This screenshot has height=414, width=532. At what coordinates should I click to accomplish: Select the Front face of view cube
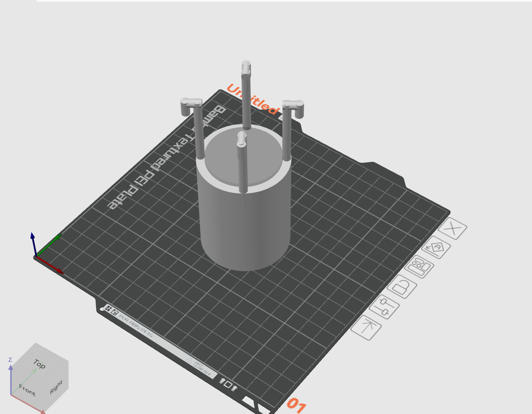click(x=27, y=390)
